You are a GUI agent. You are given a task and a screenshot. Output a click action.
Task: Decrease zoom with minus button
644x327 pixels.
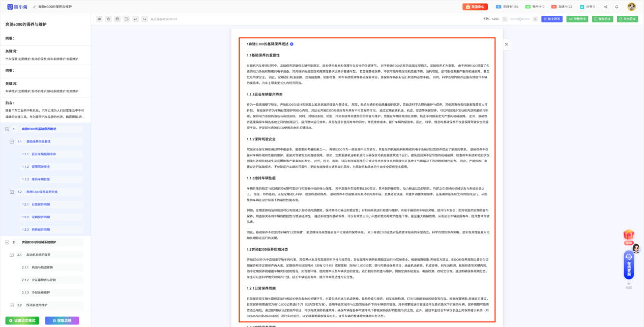click(x=505, y=19)
